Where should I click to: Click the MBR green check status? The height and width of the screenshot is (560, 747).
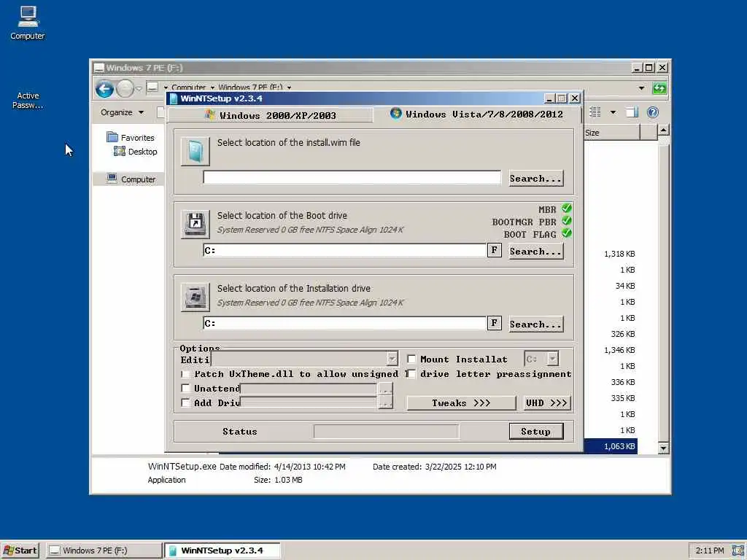click(x=566, y=209)
